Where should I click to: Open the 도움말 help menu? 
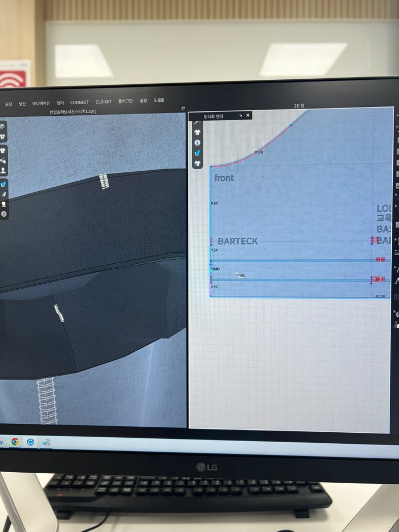[x=159, y=100]
